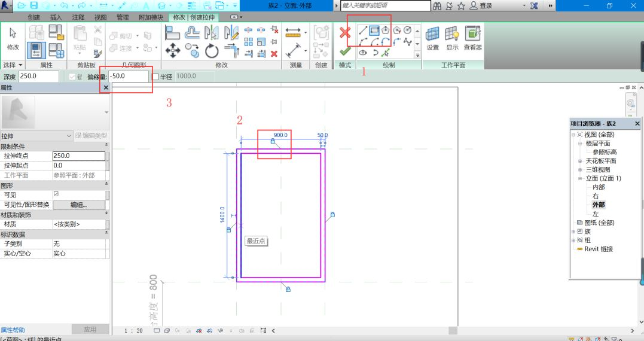Click the Set work plane (设置) icon
The height and width of the screenshot is (341, 644).
click(x=432, y=35)
